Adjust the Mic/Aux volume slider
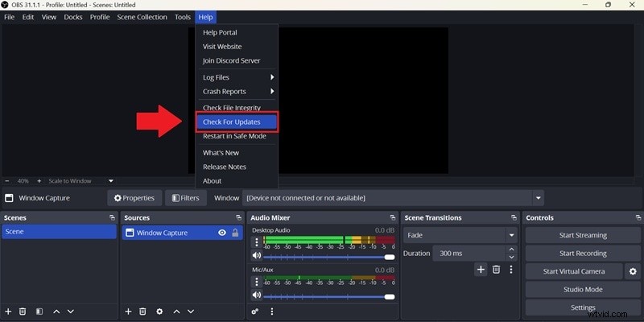 tap(326, 296)
